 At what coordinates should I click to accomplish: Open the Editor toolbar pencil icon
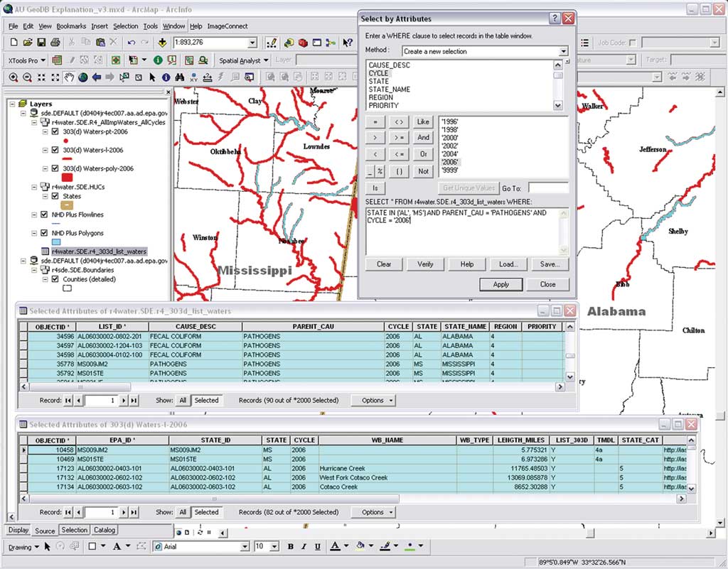272,43
